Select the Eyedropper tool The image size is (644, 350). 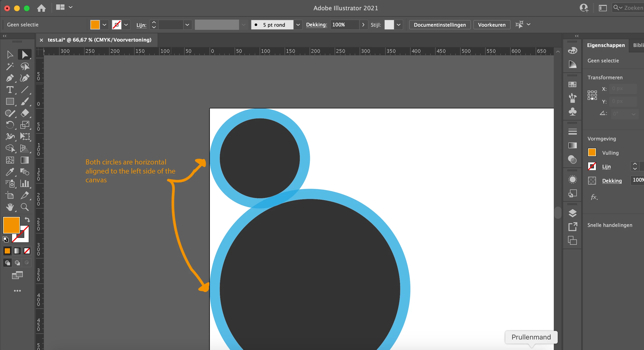10,172
